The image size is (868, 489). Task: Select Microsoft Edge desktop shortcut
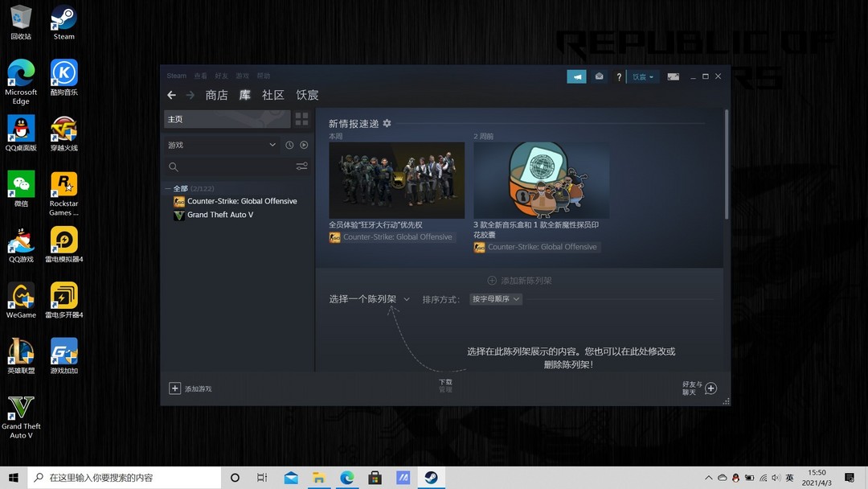click(21, 82)
